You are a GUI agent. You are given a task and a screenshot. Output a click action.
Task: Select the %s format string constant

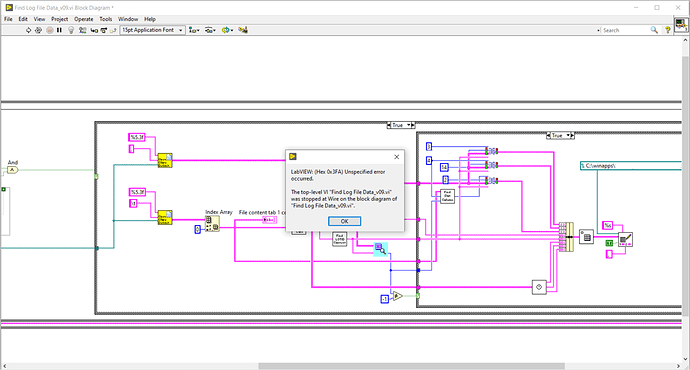pyautogui.click(x=608, y=225)
